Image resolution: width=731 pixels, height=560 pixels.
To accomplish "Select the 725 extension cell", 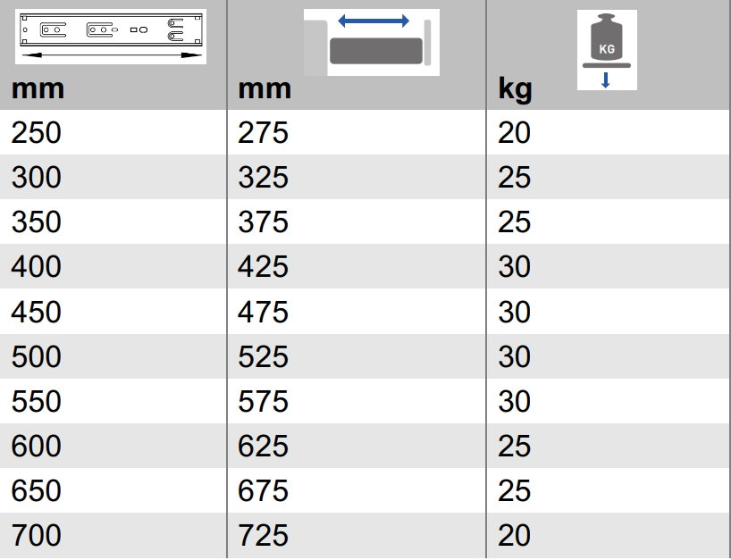I will click(357, 535).
